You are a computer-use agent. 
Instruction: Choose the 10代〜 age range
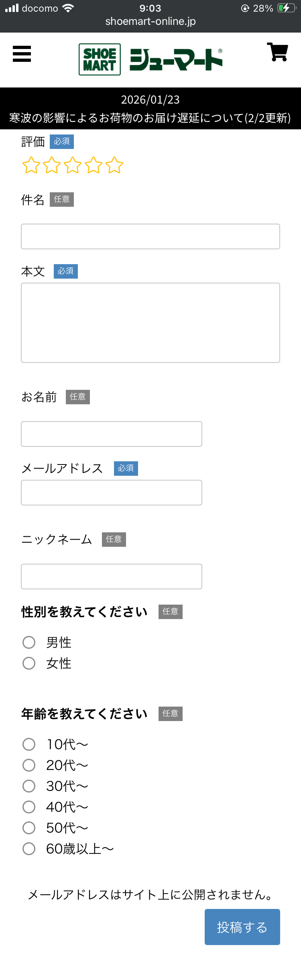[28, 744]
